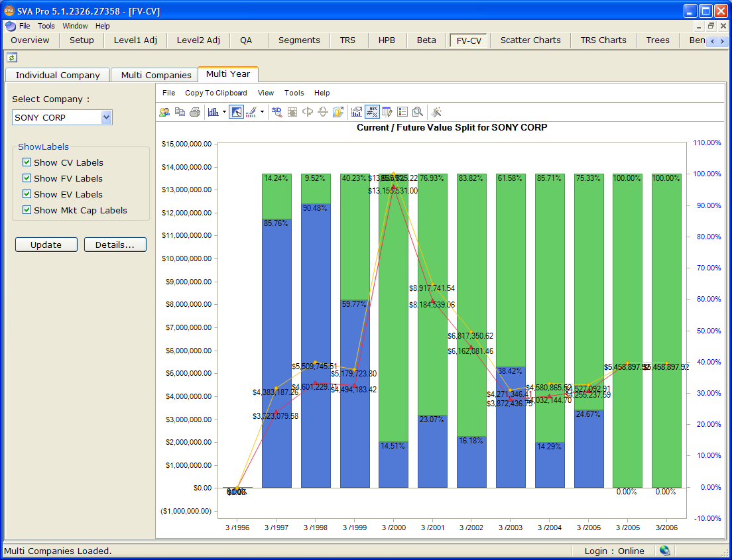Screen dimensions: 732x560
Task: Disable Show Mkt Cap Labels checkbox
Action: coord(27,210)
